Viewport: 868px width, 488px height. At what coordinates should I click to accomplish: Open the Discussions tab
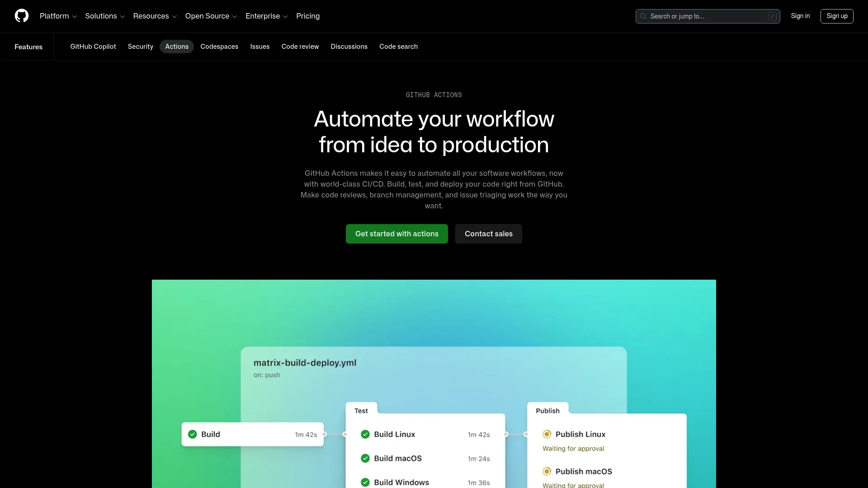point(349,47)
